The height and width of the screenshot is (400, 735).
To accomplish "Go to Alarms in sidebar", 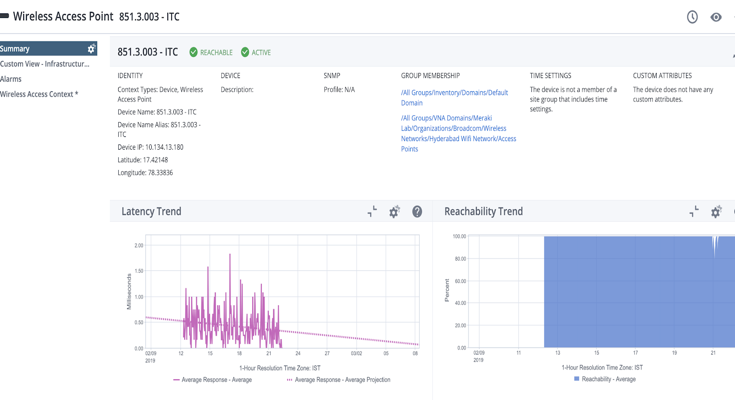I will pos(11,79).
